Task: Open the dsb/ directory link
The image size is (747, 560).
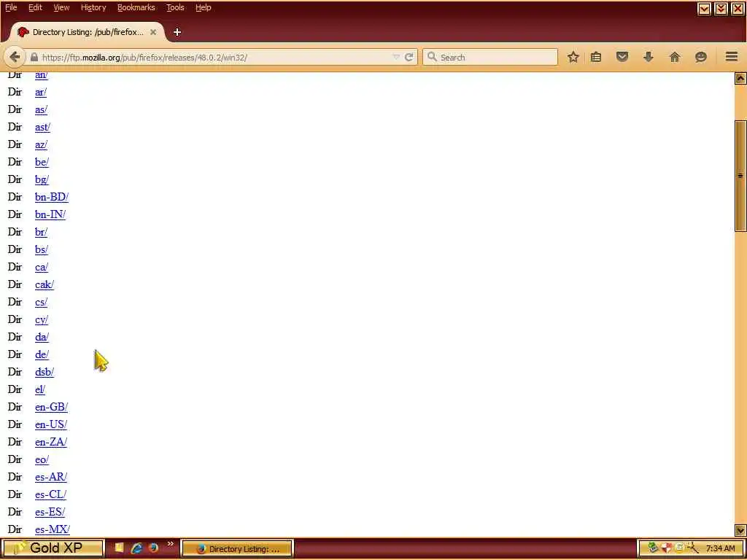Action: pyautogui.click(x=44, y=372)
